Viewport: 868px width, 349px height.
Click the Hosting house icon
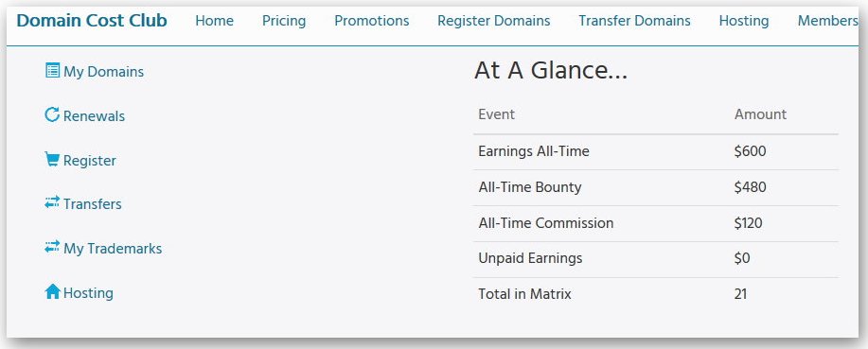[52, 291]
